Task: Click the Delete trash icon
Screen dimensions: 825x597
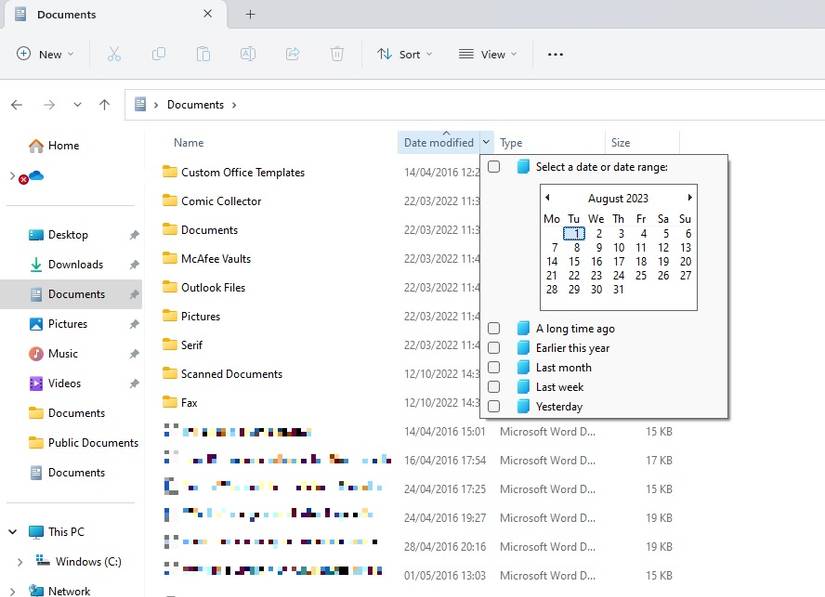Action: point(337,54)
